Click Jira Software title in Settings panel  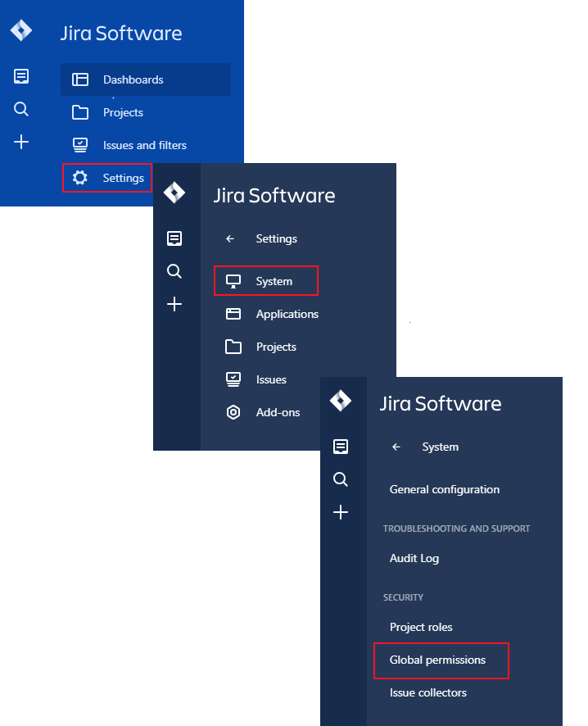click(274, 195)
